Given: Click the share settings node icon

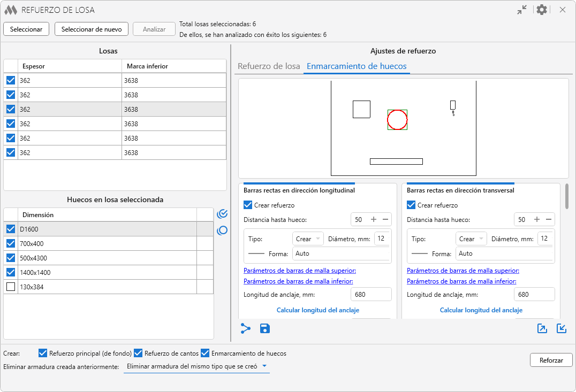Looking at the screenshot, I should 246,328.
